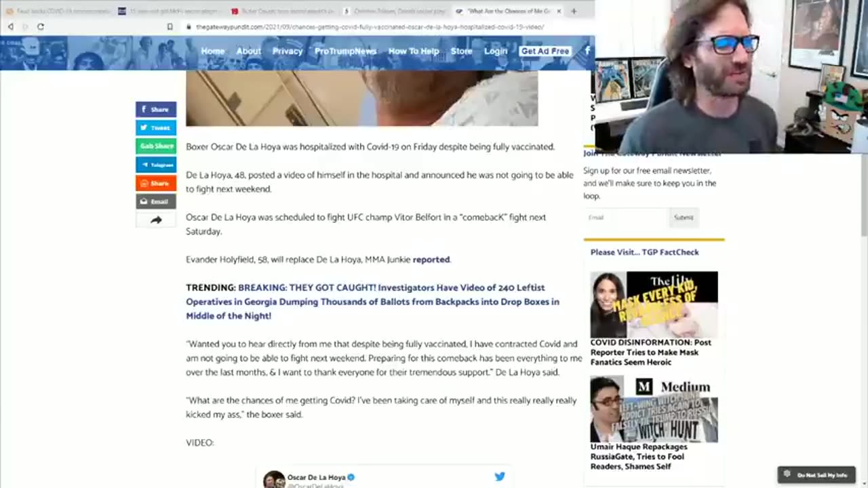The width and height of the screenshot is (868, 488).
Task: Click the newsletter Email input field
Action: coord(625,218)
